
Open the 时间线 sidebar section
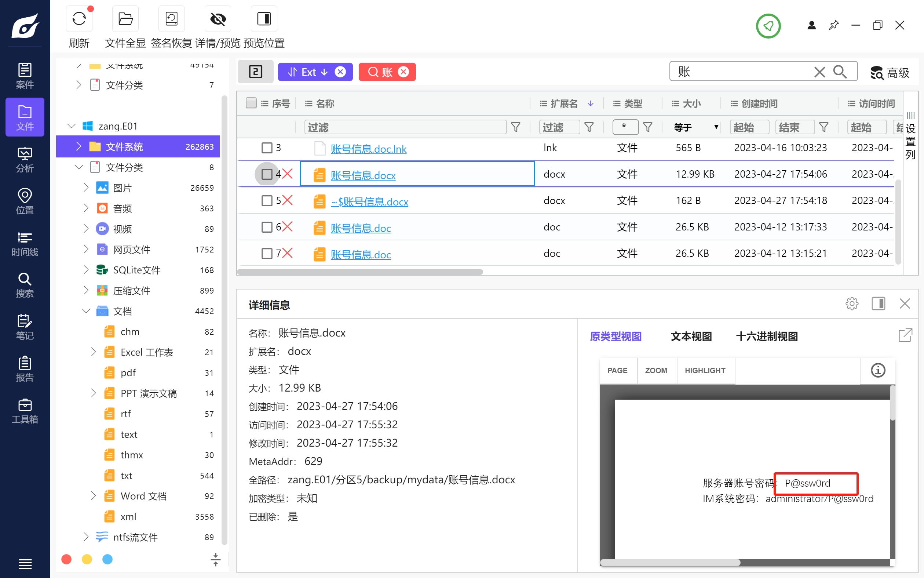pos(25,243)
